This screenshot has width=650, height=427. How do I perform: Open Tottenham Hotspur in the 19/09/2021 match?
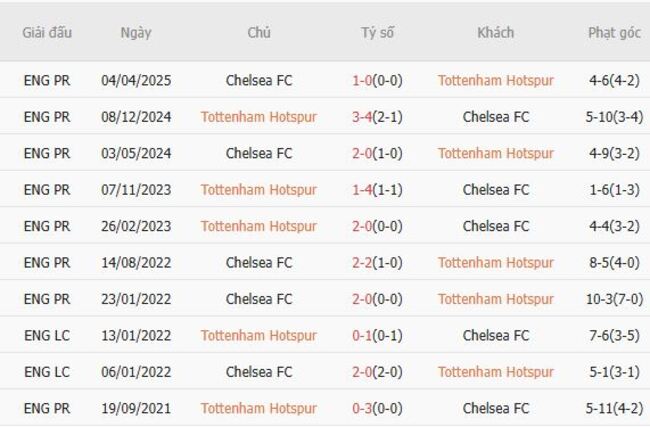click(x=259, y=408)
